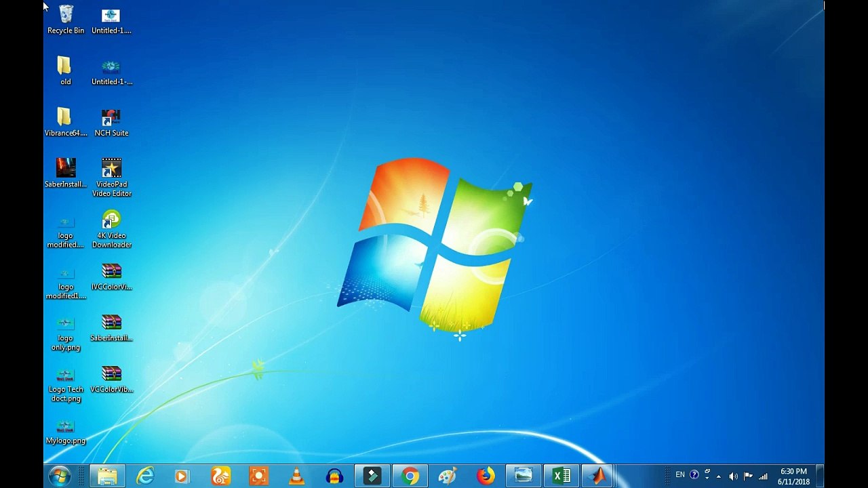Viewport: 868px width, 488px height.
Task: Select the first Untitled-1 image file with white thumbnail
Action: click(111, 20)
